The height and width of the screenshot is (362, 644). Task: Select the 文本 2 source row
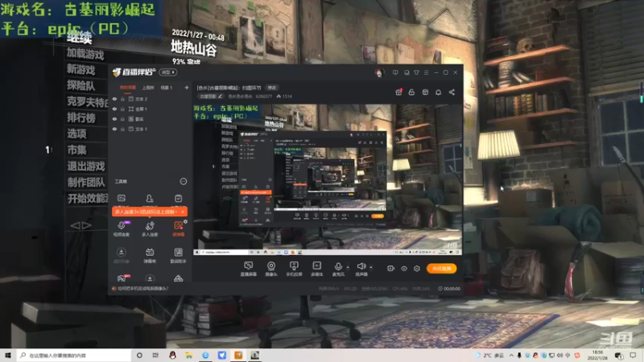(x=151, y=99)
